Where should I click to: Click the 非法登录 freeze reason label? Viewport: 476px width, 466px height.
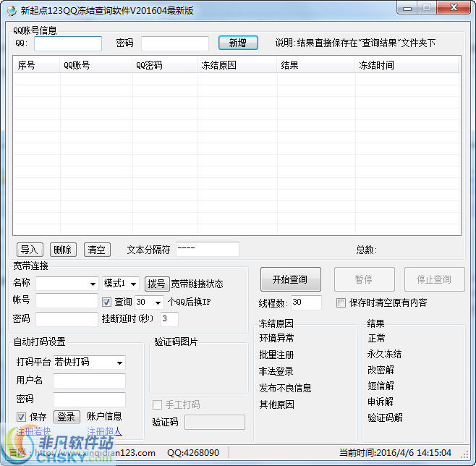pyautogui.click(x=276, y=371)
